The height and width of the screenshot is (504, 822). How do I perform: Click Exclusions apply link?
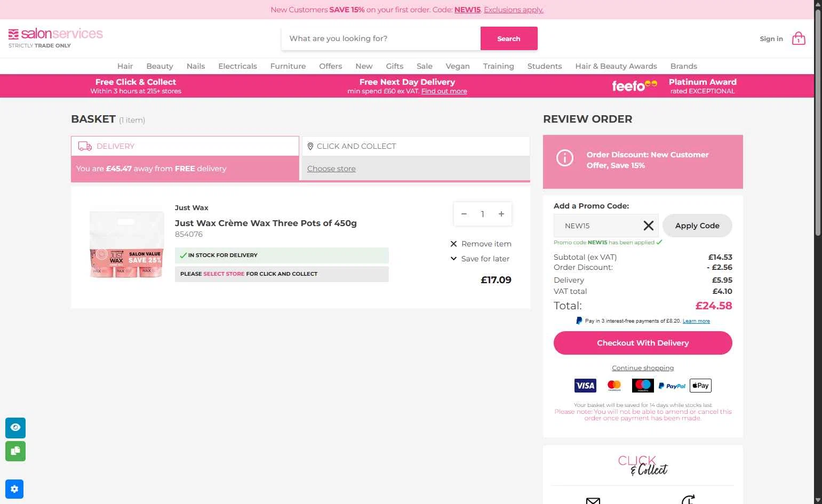[x=514, y=10]
